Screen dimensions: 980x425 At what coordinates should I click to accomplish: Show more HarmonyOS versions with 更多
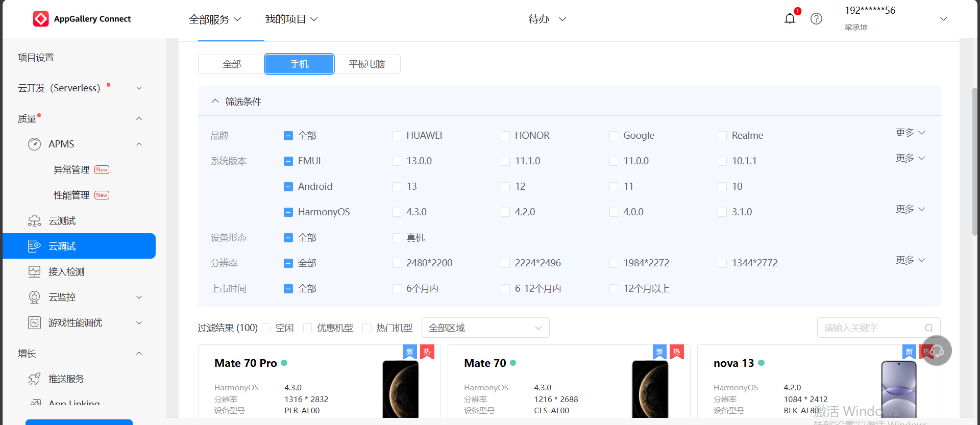(x=911, y=209)
